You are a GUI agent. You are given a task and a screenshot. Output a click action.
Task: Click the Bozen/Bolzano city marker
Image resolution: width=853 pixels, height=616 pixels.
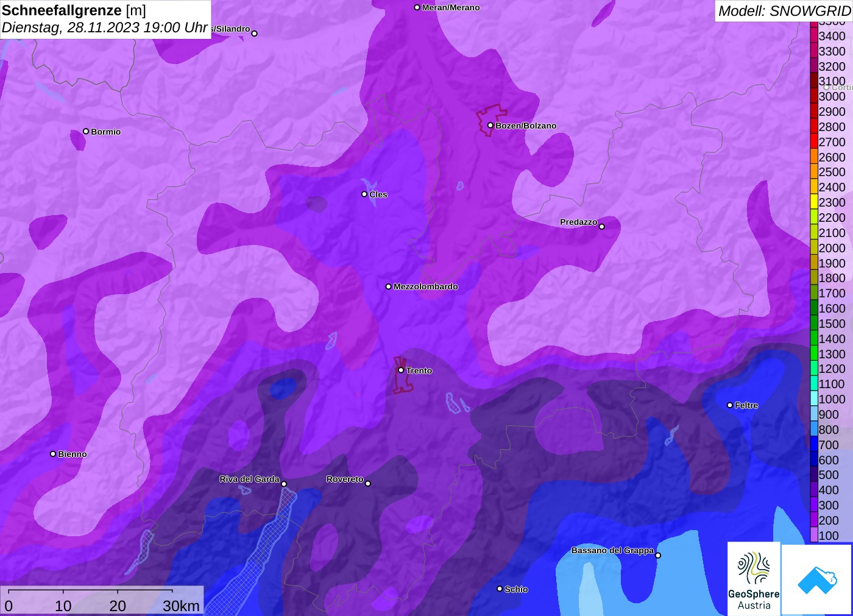coord(490,126)
